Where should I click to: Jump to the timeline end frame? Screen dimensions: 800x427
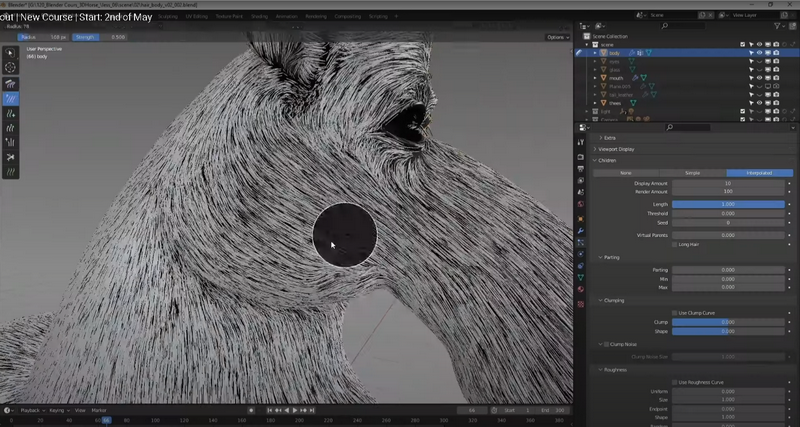[x=312, y=410]
